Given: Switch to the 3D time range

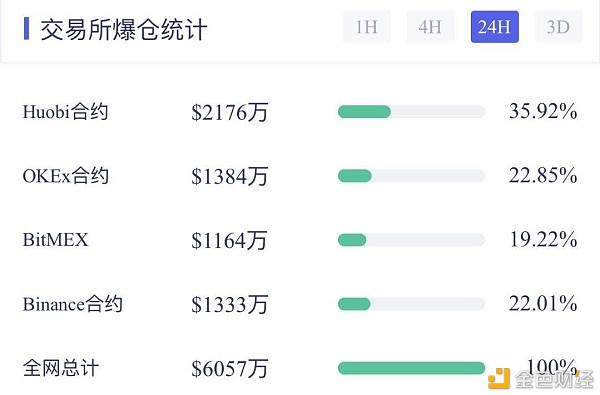Looking at the screenshot, I should coord(559,27).
